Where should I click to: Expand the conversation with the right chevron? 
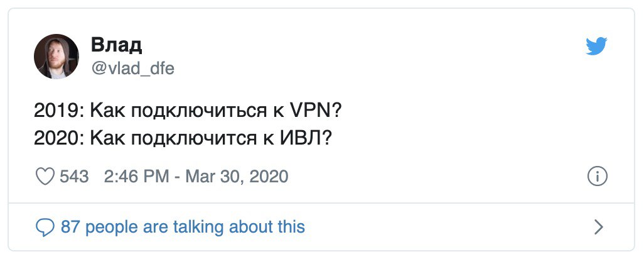tap(598, 227)
